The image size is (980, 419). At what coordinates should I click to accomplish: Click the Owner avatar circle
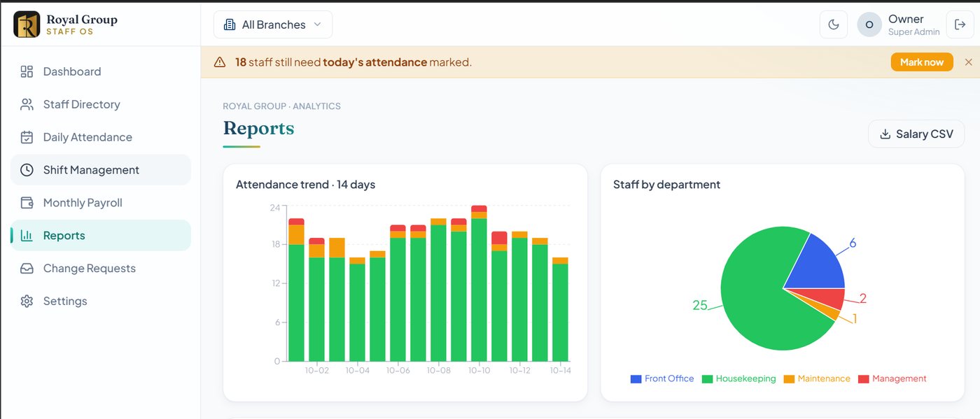(x=869, y=24)
